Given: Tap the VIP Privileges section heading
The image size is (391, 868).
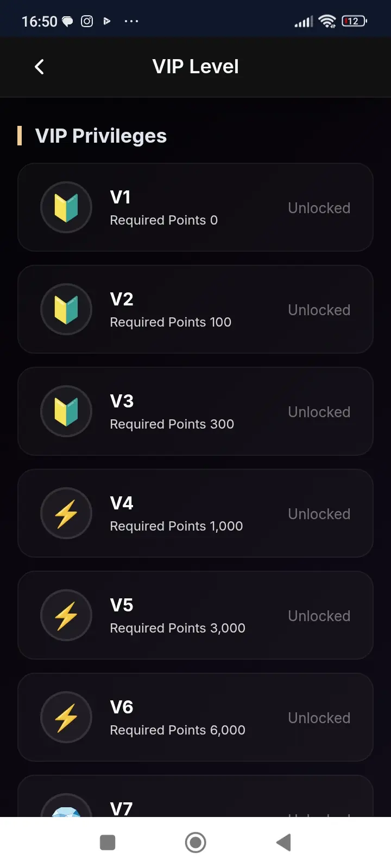Looking at the screenshot, I should coord(100,136).
